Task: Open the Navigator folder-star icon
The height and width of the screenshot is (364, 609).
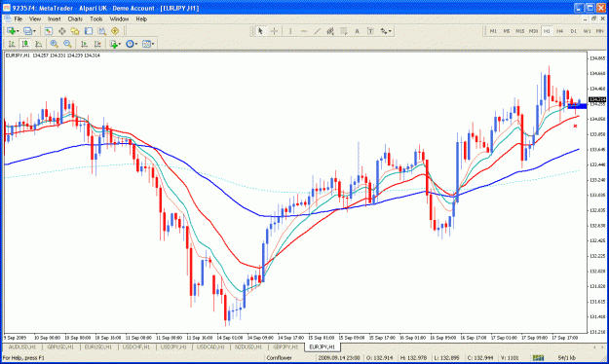Action: (x=75, y=31)
